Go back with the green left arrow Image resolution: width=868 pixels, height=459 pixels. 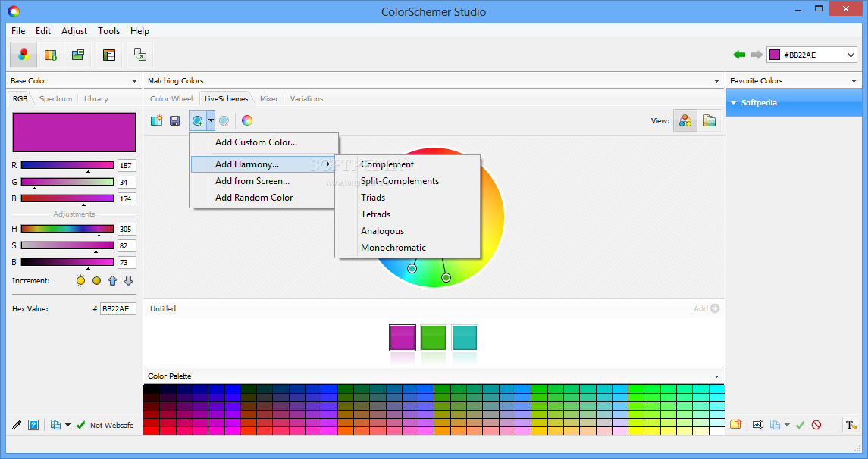[x=739, y=55]
